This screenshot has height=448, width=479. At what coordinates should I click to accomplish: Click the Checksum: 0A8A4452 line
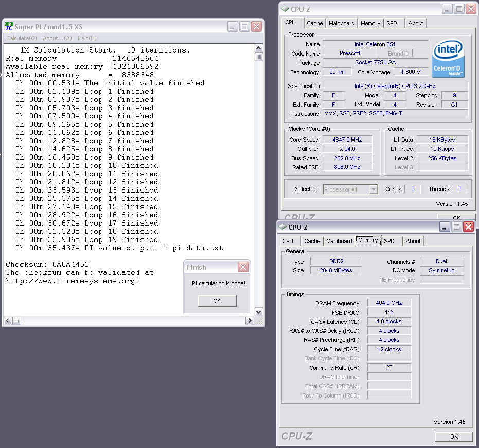[47, 264]
